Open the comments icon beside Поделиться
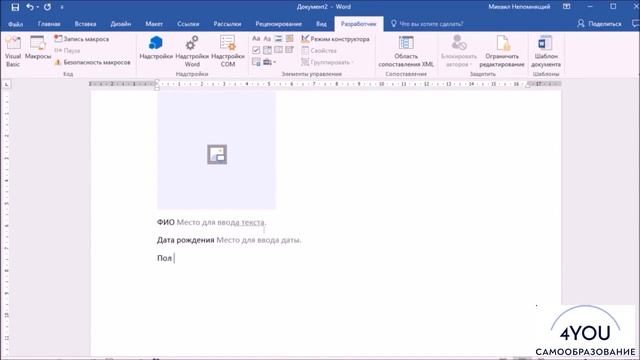The height and width of the screenshot is (360, 640). point(635,24)
